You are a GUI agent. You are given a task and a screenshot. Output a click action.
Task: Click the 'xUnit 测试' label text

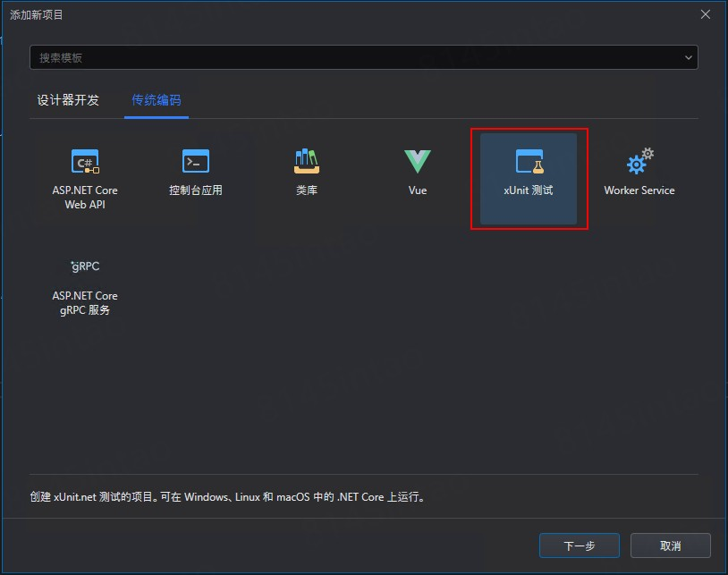click(529, 190)
